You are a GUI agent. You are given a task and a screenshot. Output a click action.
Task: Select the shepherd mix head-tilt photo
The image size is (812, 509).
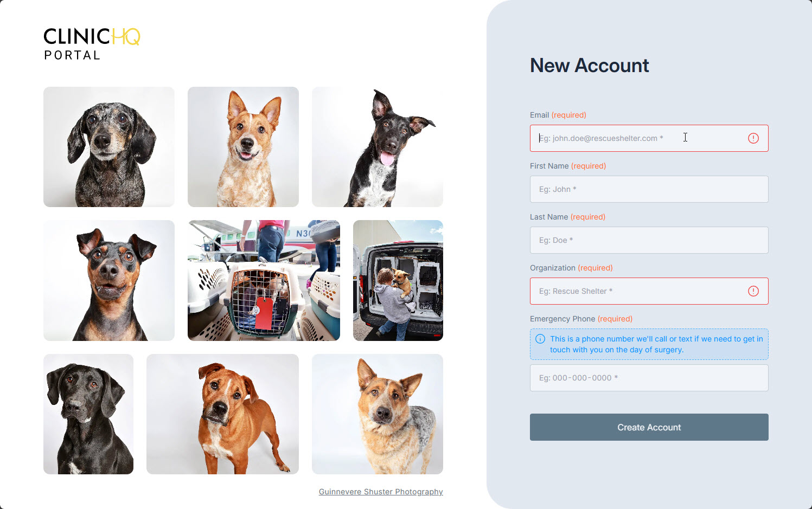[x=378, y=414]
